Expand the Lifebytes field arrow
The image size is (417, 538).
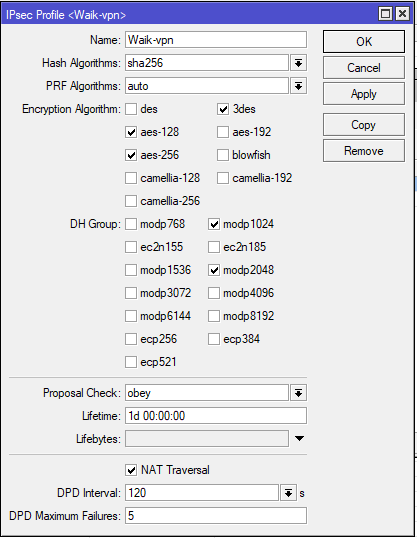pyautogui.click(x=299, y=438)
